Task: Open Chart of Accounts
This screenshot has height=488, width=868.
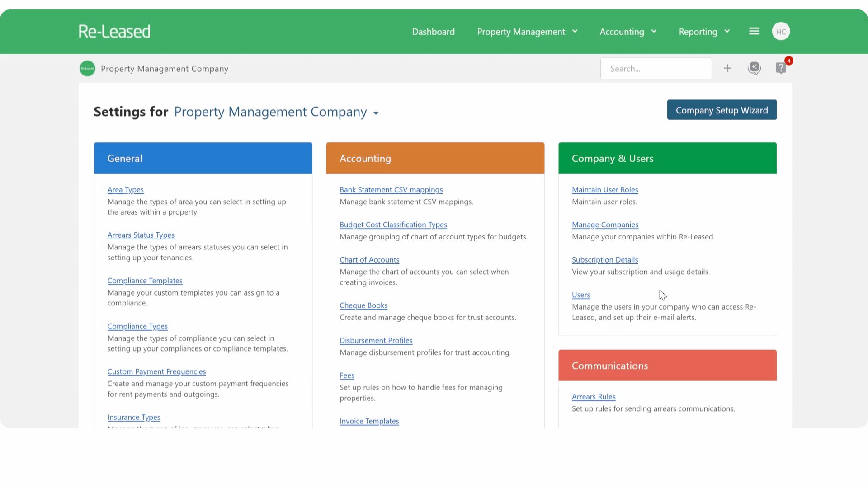Action: [369, 260]
